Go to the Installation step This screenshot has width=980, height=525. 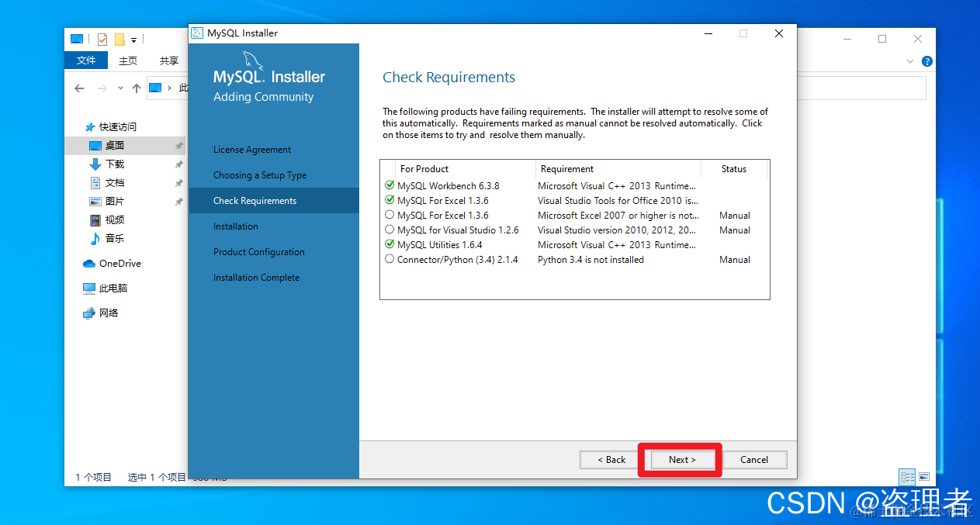(236, 226)
